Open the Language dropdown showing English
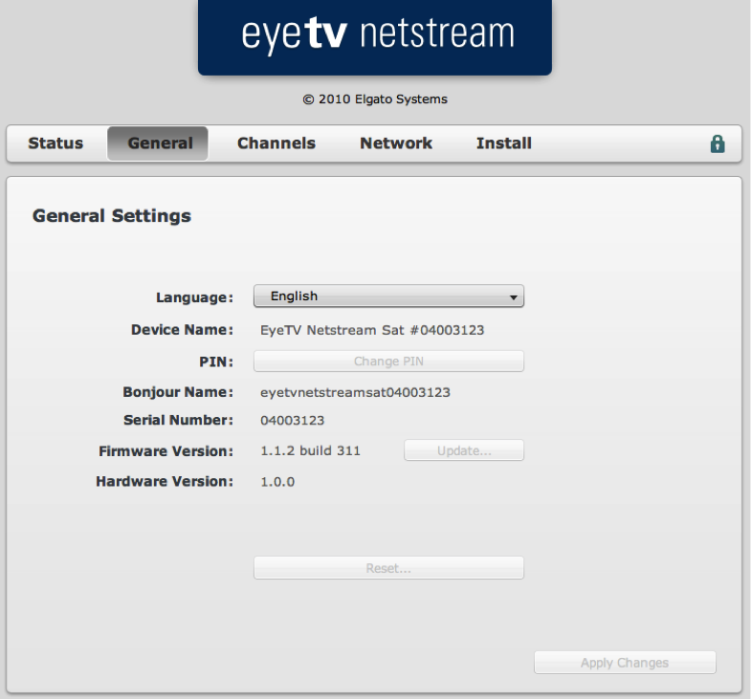The height and width of the screenshot is (700, 751). [x=388, y=295]
